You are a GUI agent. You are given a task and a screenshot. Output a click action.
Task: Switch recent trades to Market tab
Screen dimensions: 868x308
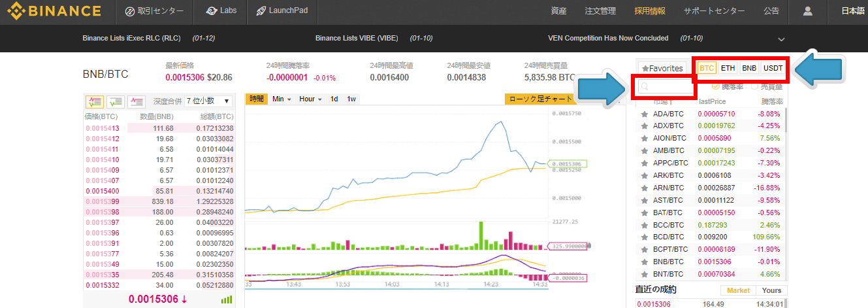(738, 290)
